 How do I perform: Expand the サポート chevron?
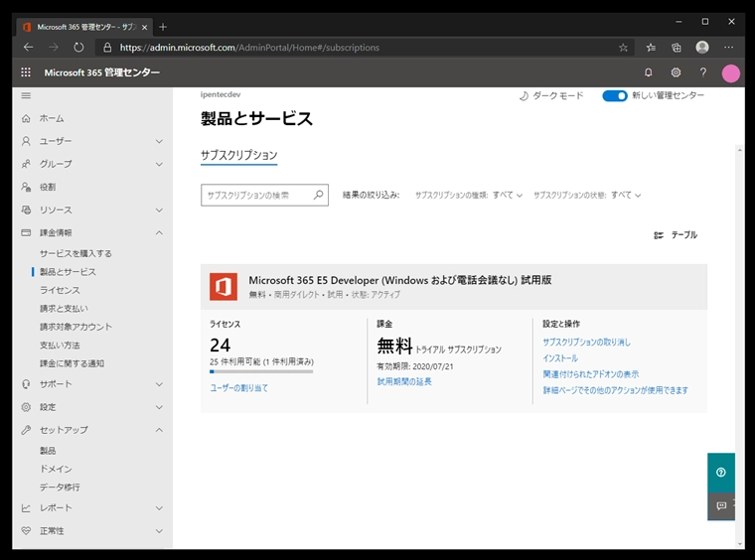coord(159,384)
